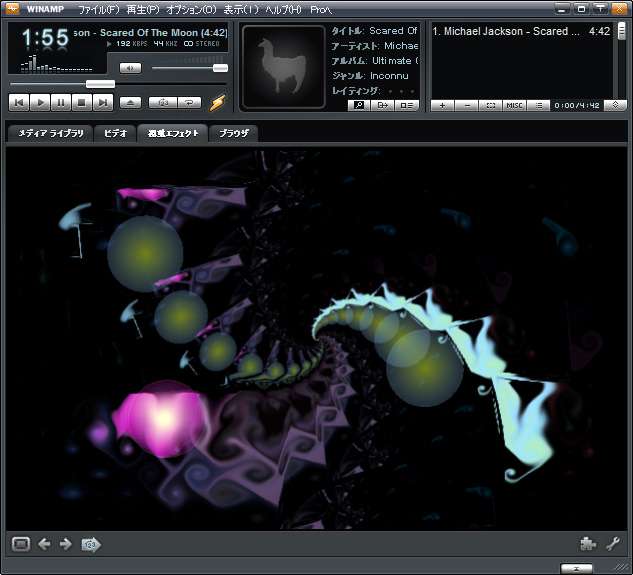Open the ヘルプ(H) menu
633x575 pixels.
tap(283, 9)
